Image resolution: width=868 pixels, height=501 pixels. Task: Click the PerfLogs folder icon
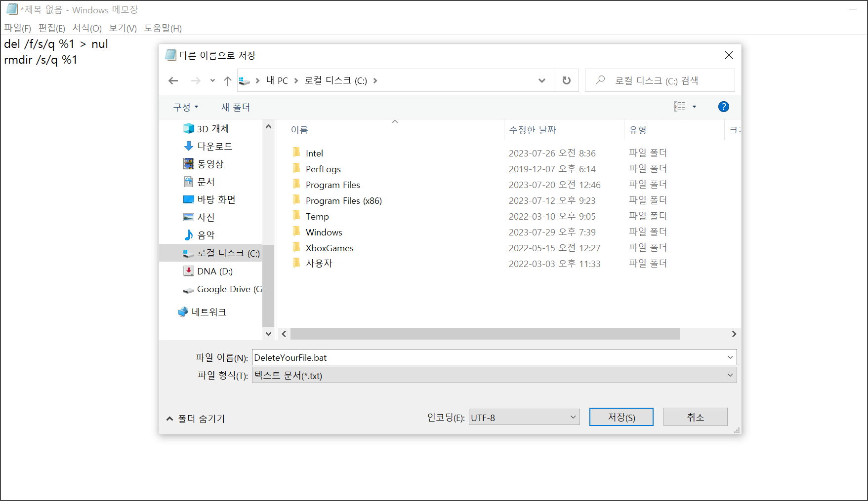tap(296, 168)
